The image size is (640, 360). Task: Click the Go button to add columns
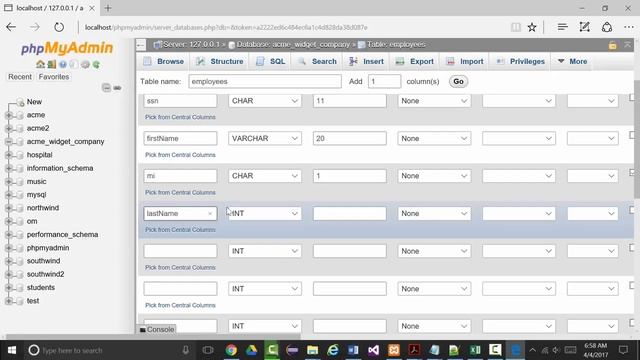458,82
